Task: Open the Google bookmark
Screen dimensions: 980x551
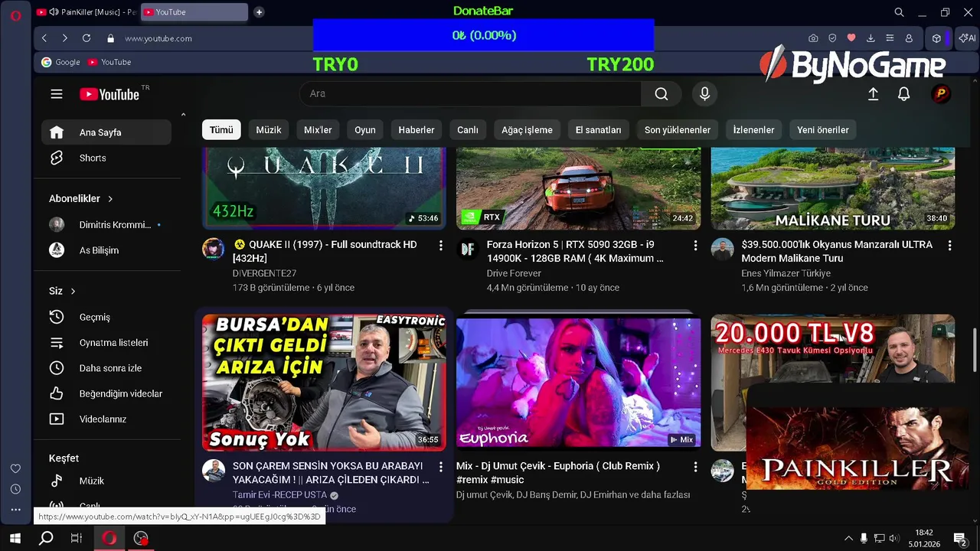Action: pos(60,62)
